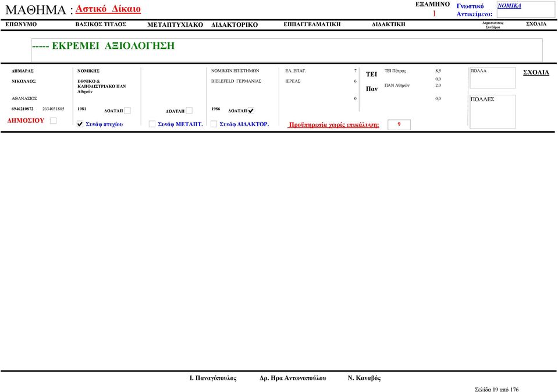
Task: Click the name Δρ. Ηρα Αντωνοπούλου
Action: 293,378
